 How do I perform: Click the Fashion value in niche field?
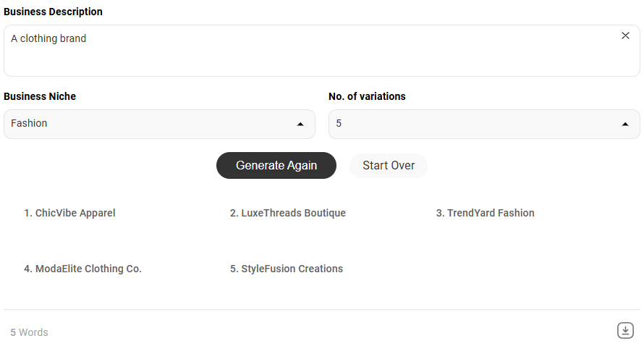click(x=29, y=123)
